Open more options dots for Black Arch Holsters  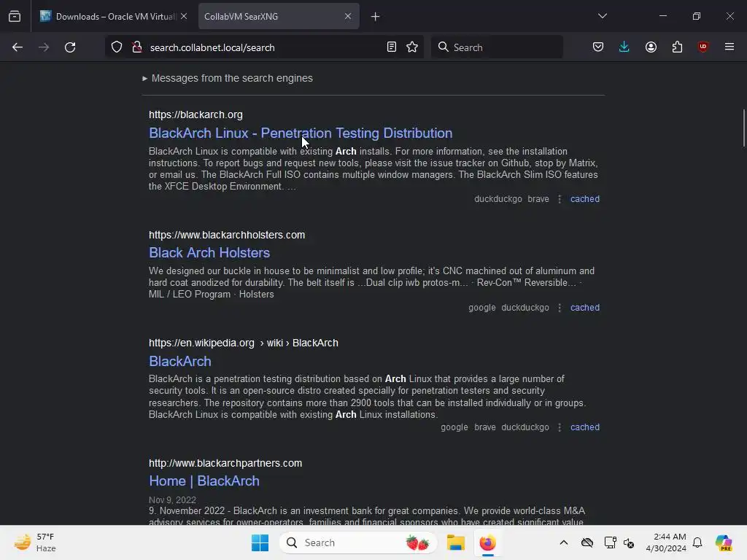tap(560, 308)
